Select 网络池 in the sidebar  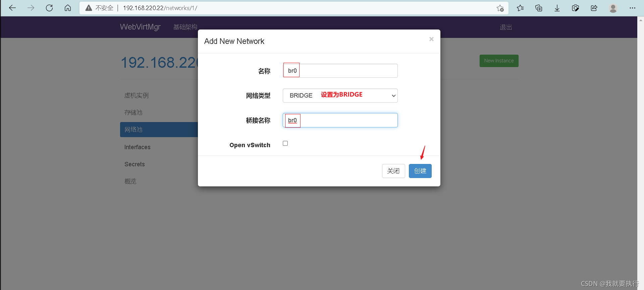pos(159,130)
